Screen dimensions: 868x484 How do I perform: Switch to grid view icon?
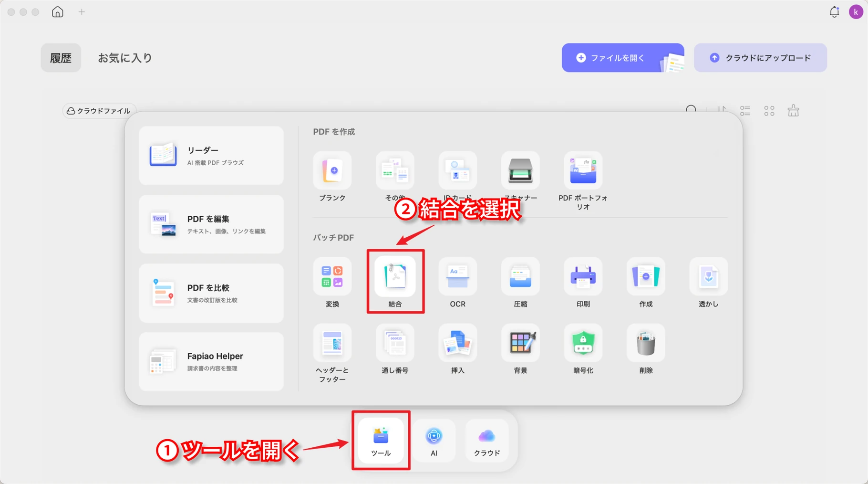(x=769, y=111)
